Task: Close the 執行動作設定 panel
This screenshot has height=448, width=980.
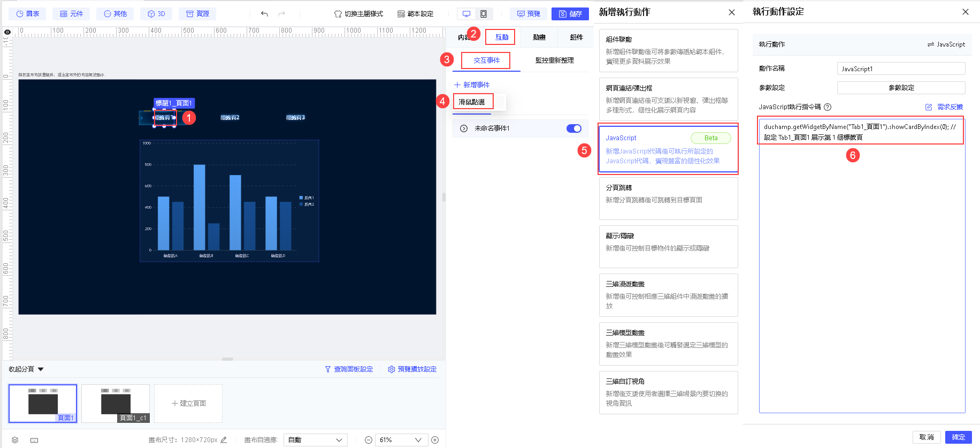Action: click(966, 12)
